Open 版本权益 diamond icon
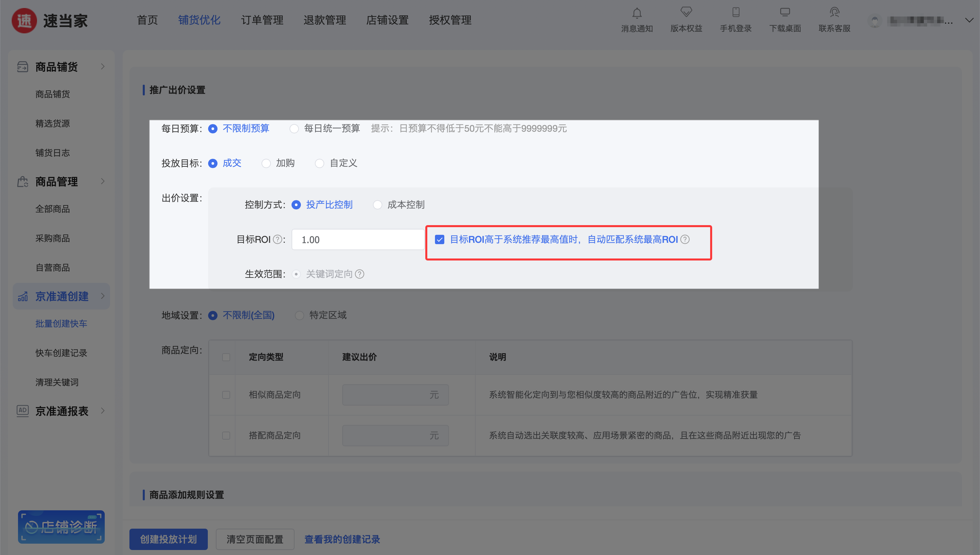The width and height of the screenshot is (980, 555). 686,12
